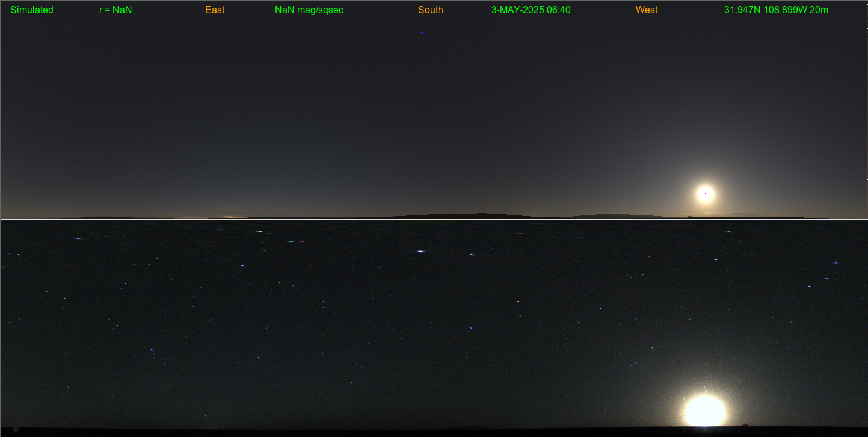The width and height of the screenshot is (868, 437).
Task: Click the simulated Moon in upper panel
Action: pos(706,194)
